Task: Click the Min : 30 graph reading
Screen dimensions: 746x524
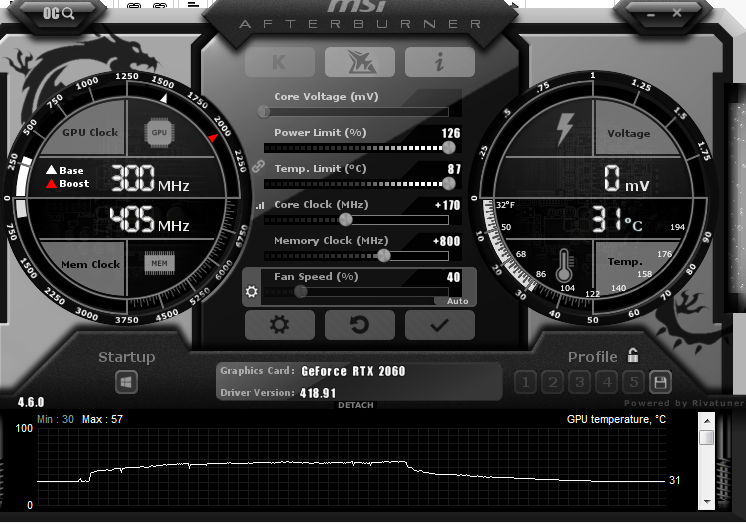Action: [55, 419]
